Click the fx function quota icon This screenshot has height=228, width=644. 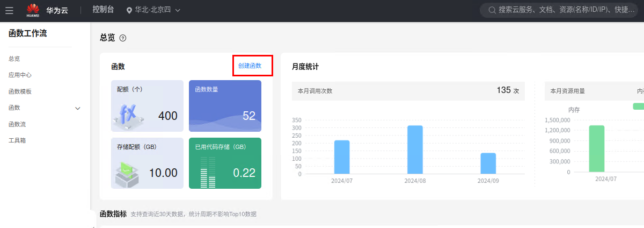click(127, 117)
